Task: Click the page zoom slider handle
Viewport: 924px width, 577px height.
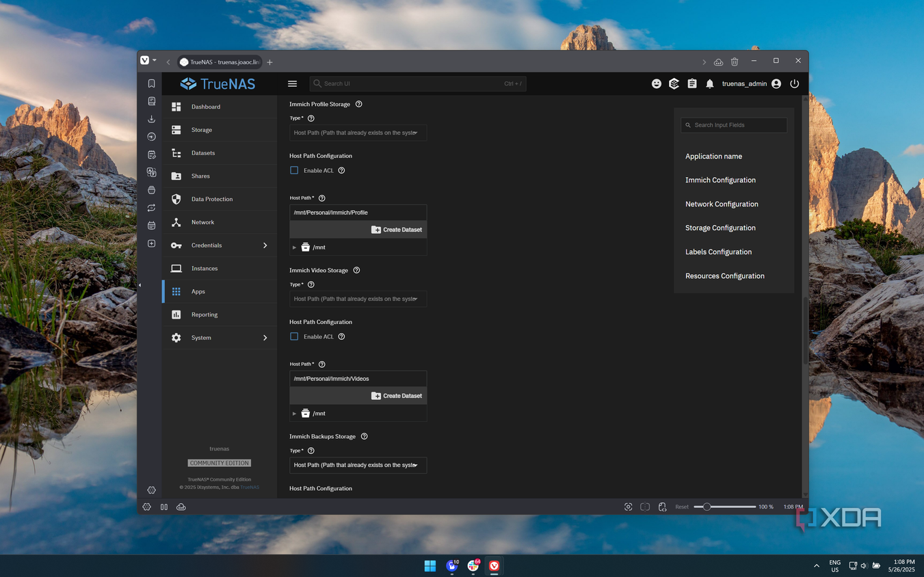Action: point(707,507)
